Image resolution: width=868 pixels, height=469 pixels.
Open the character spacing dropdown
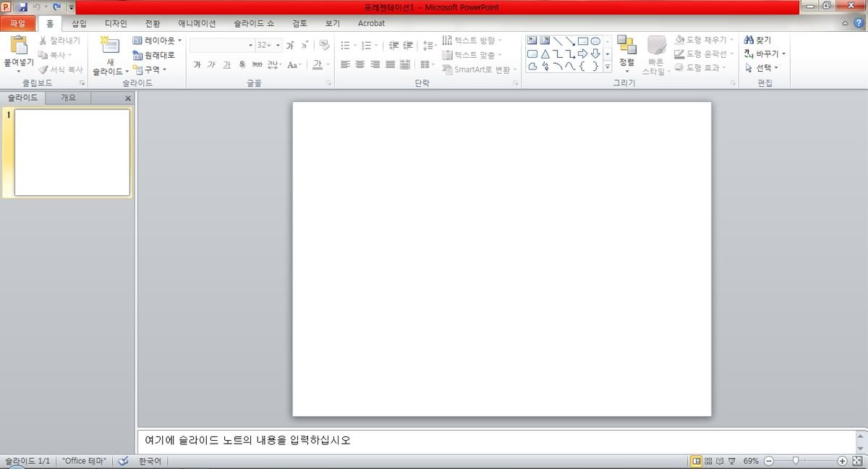(273, 64)
